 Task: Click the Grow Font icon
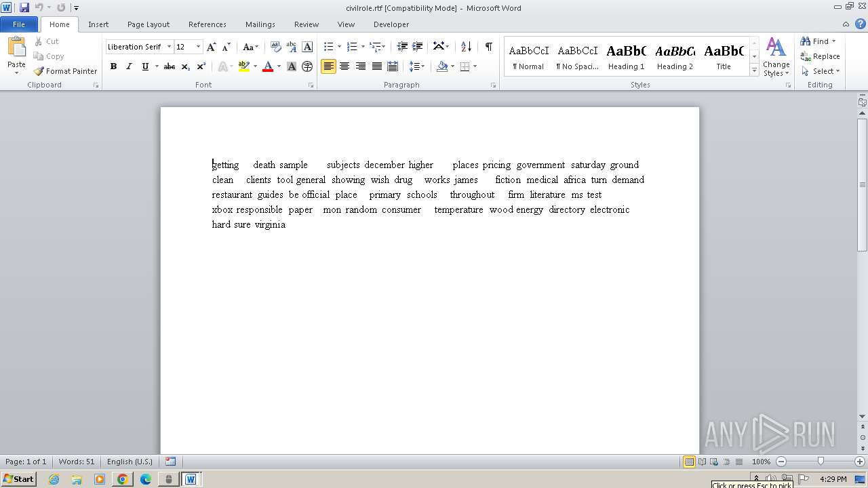click(x=212, y=47)
